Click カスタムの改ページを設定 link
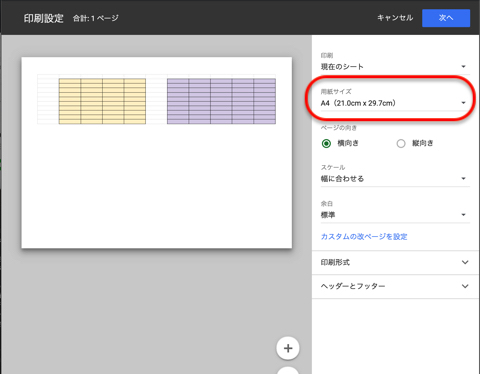The width and height of the screenshot is (480, 374). (x=364, y=237)
